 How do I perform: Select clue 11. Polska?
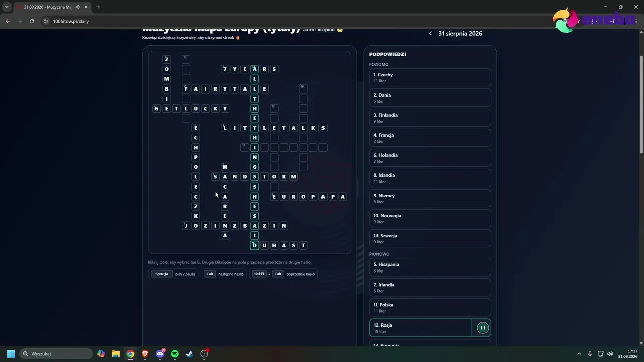point(430,307)
